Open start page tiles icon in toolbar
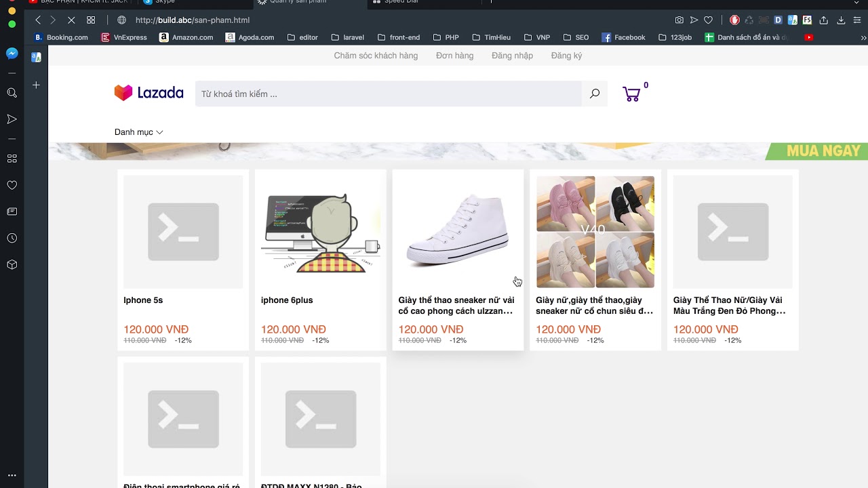 point(91,20)
